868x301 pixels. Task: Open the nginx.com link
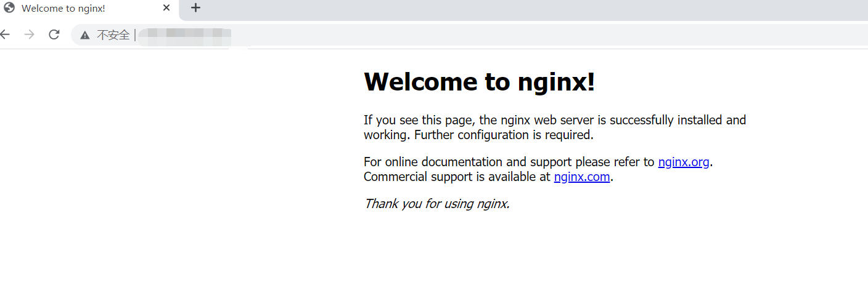point(582,177)
